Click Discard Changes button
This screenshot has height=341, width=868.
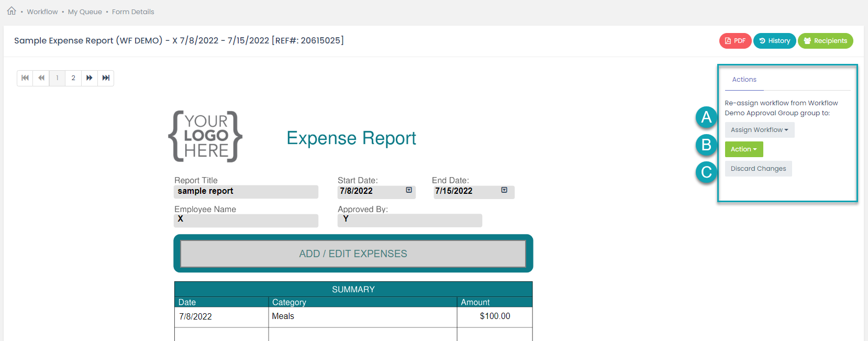pos(758,169)
